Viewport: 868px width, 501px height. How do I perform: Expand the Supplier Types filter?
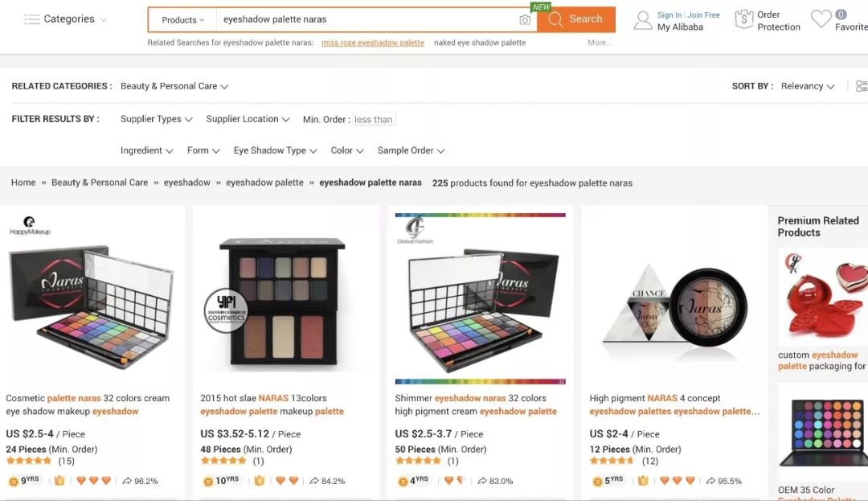click(156, 119)
